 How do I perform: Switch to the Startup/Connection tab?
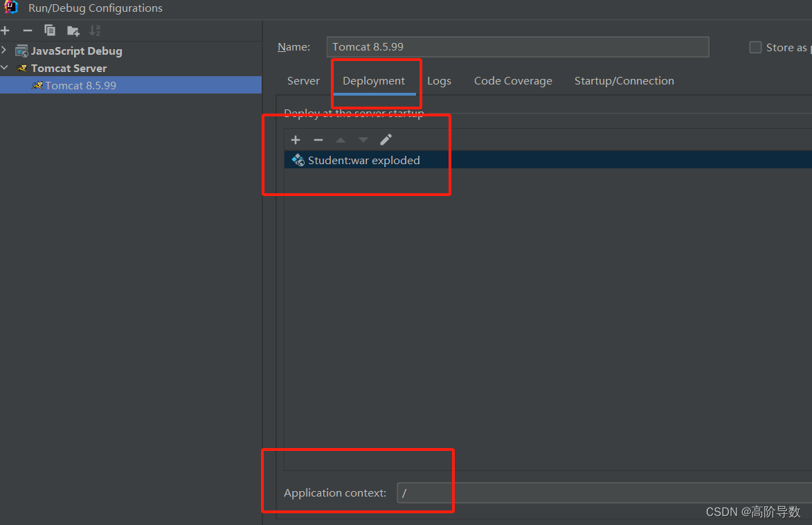624,81
